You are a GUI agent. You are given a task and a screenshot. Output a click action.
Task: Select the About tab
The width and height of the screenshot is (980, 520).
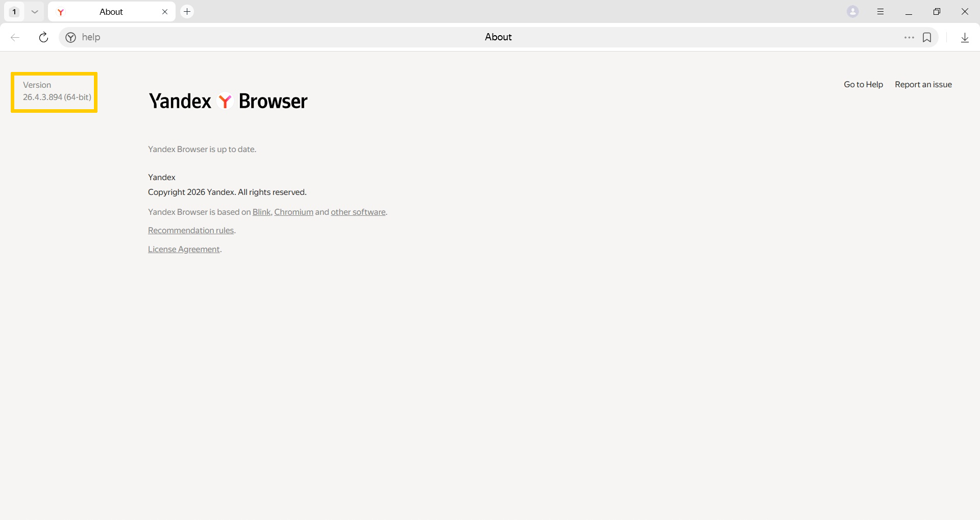click(x=111, y=12)
